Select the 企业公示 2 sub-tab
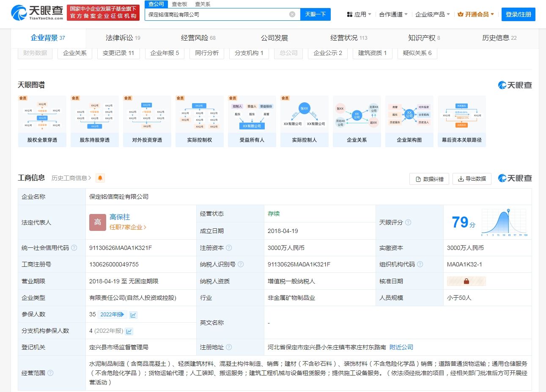The width and height of the screenshot is (546, 392). (328, 53)
